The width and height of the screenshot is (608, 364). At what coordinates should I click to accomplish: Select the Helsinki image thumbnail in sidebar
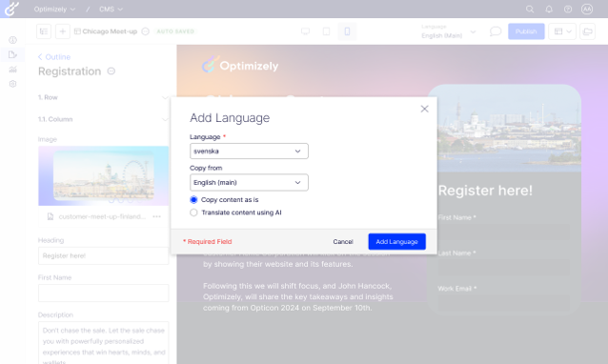(103, 175)
